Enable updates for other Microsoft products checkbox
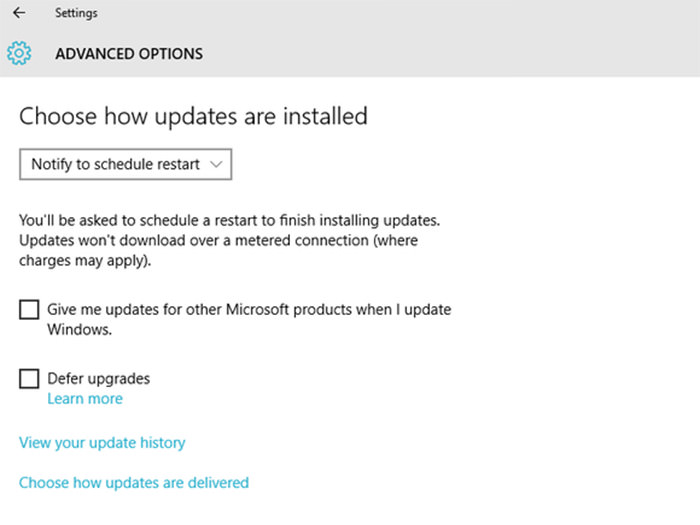The image size is (700, 525). pyautogui.click(x=29, y=310)
